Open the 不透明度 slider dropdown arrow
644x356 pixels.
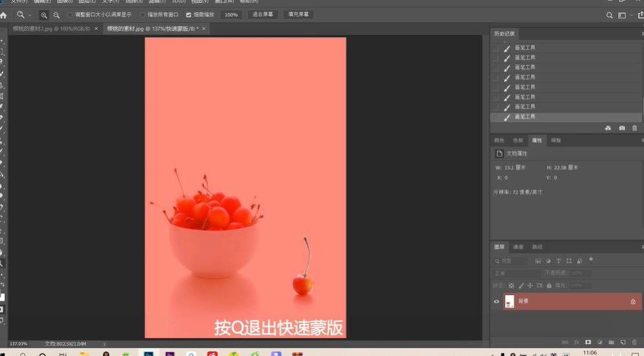point(590,274)
